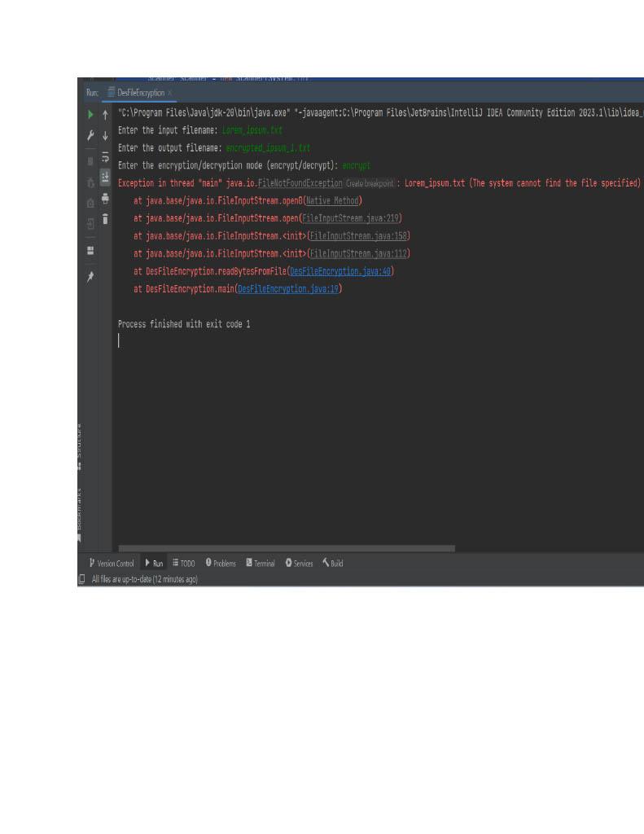Viewport: 644px width, 834px height.
Task: Open the TODO tool window
Action: click(183, 564)
